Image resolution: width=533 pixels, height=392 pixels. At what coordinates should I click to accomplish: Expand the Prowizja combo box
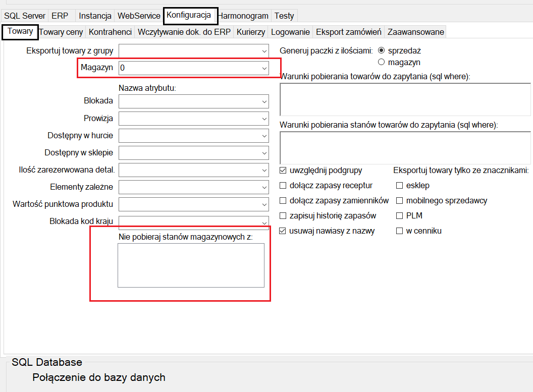coord(264,119)
